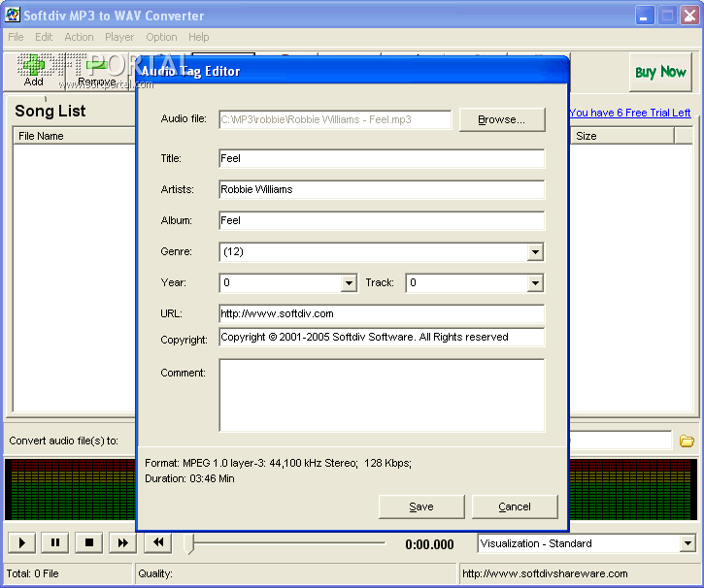Click the 0:00.000 playback time display
The height and width of the screenshot is (588, 704).
click(x=429, y=544)
